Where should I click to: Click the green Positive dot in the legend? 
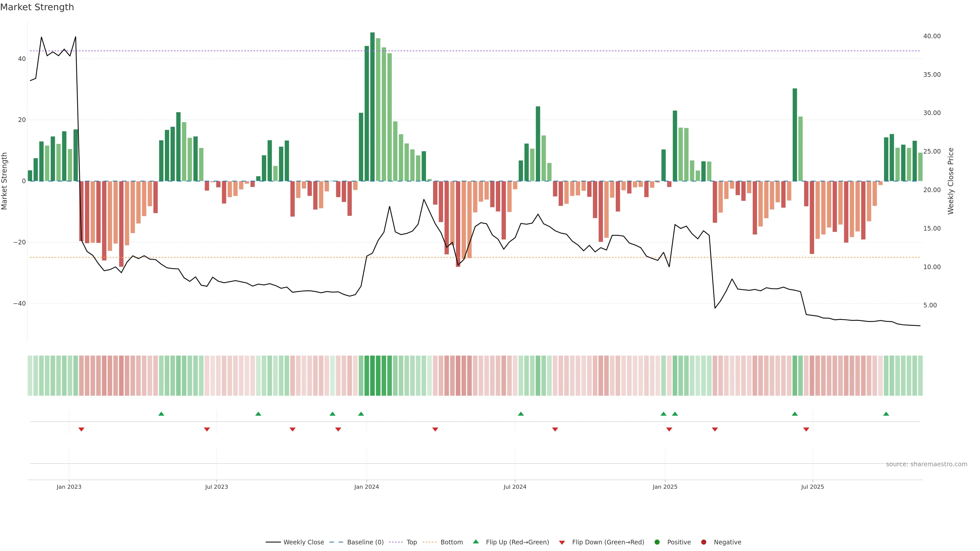coord(657,542)
